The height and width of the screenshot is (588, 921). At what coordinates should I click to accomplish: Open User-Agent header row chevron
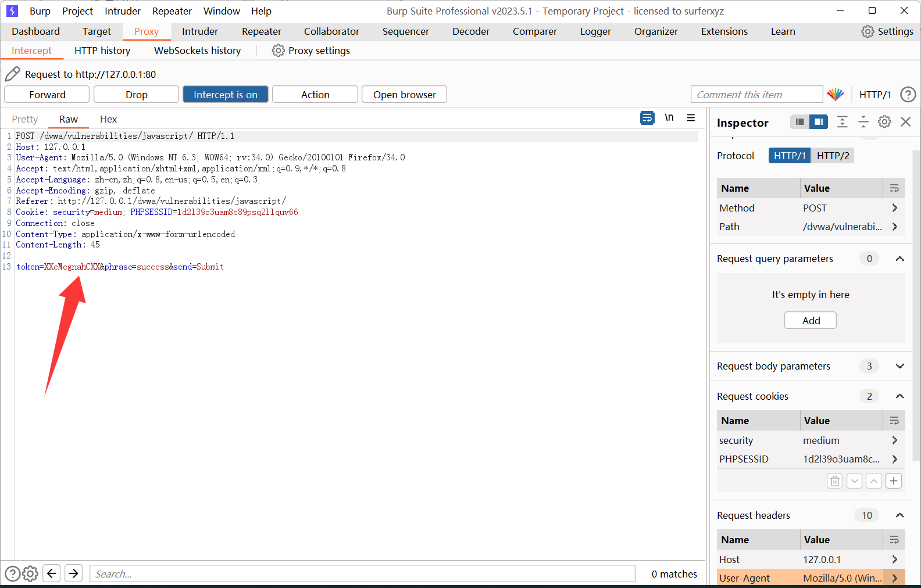pyautogui.click(x=895, y=578)
